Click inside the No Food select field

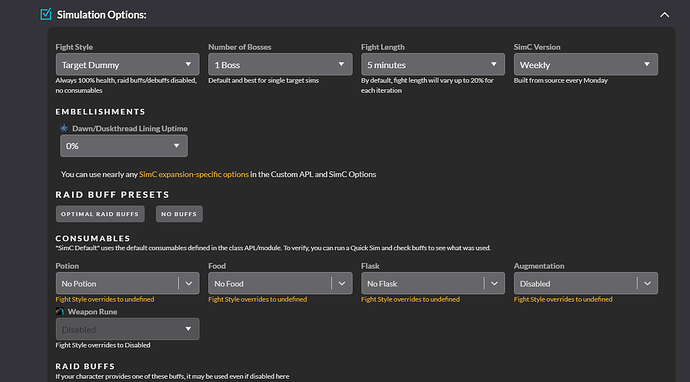point(270,283)
